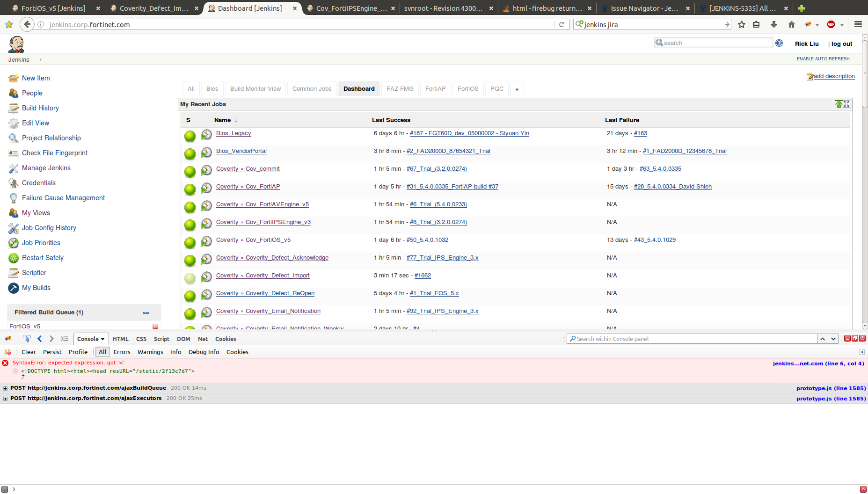Image resolution: width=868 pixels, height=494 pixels.
Task: Enable auto refresh on Jenkins
Action: 823,59
